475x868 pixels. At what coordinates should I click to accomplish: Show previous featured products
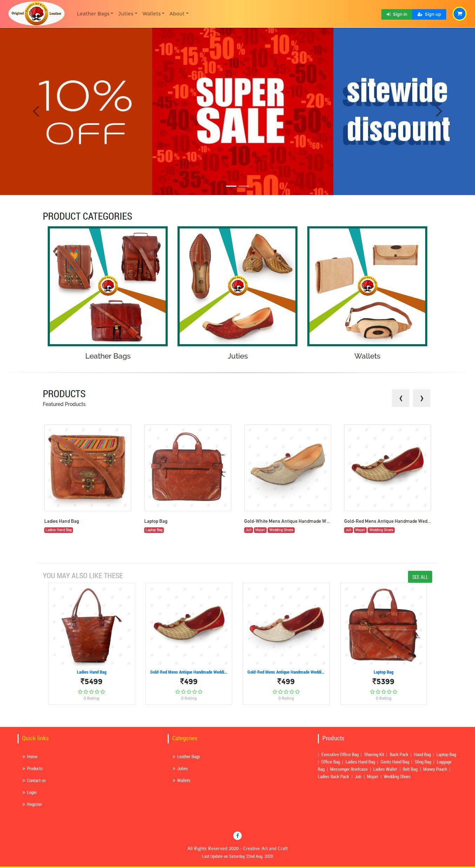coord(401,398)
